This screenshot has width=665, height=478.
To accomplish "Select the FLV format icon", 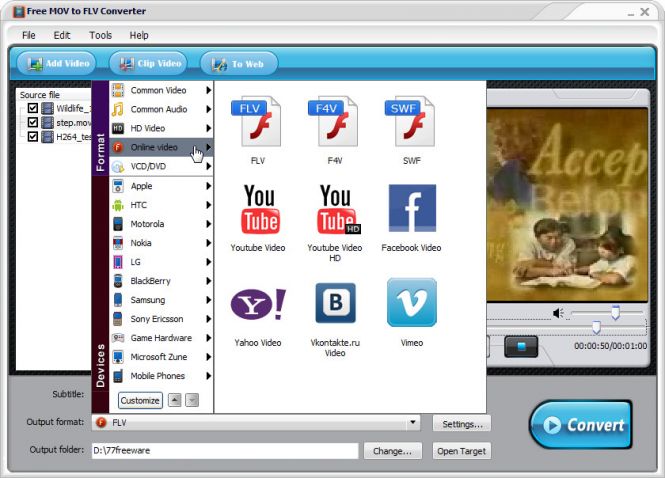I will (257, 121).
